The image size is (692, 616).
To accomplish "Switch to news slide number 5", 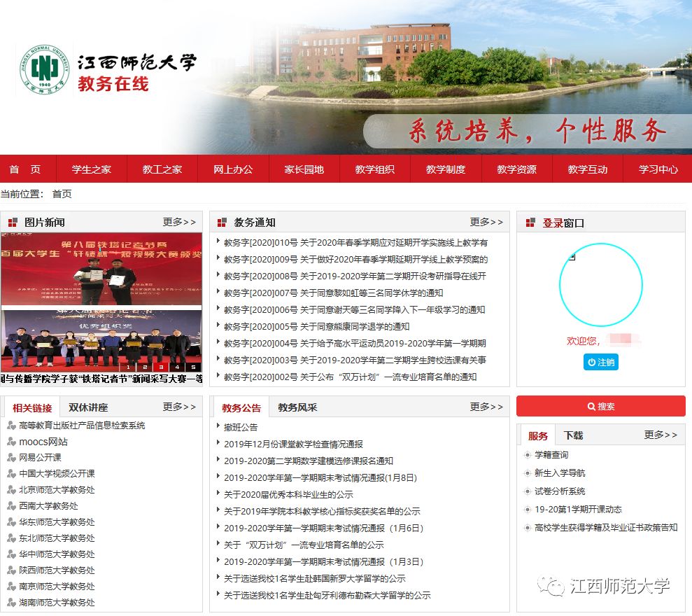I will point(193,367).
